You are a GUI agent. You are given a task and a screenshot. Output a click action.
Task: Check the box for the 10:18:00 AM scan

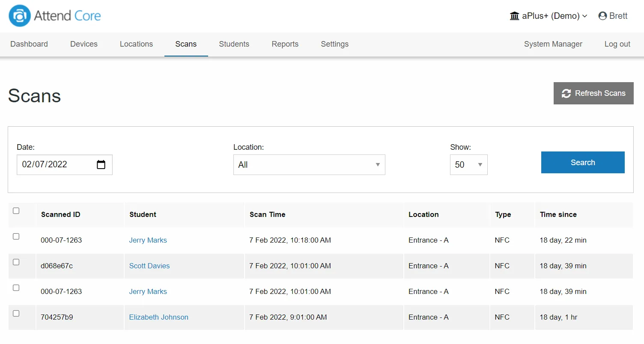16,236
